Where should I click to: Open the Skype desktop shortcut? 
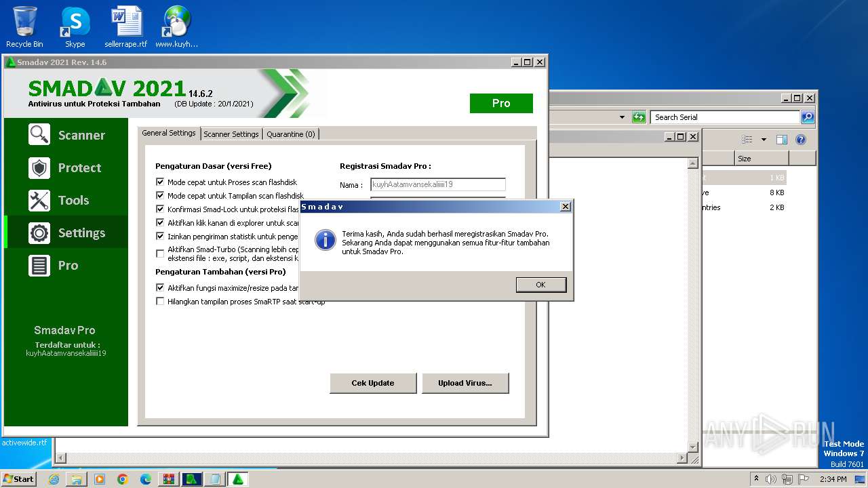[x=75, y=27]
